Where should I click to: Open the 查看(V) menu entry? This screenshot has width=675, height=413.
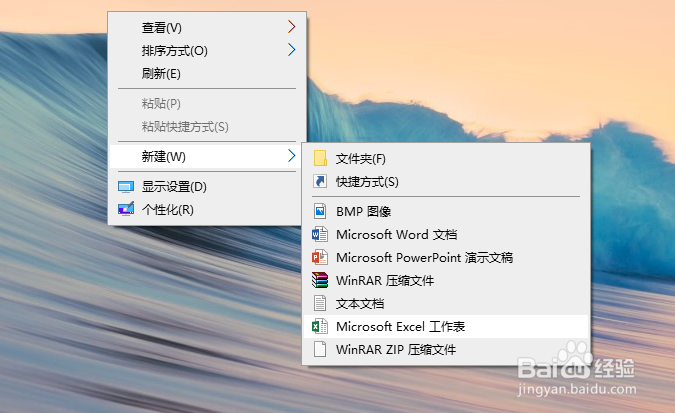[x=207, y=28]
